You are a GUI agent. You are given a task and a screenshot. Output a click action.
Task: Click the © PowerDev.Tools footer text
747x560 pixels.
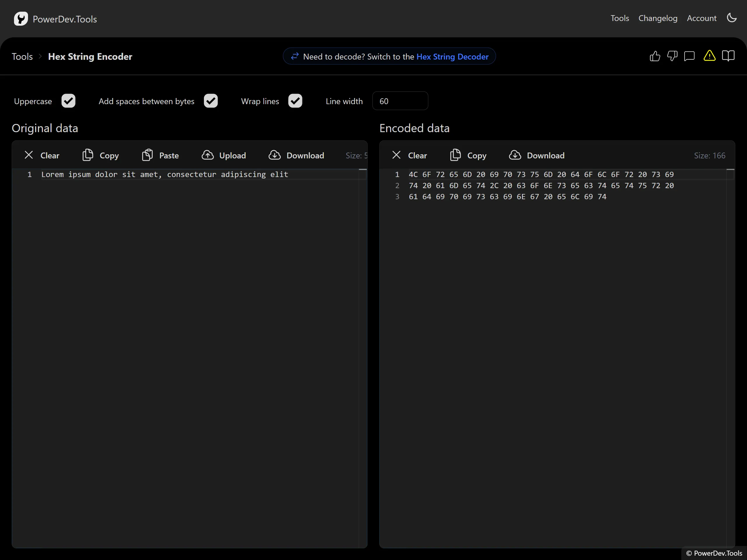[714, 553]
